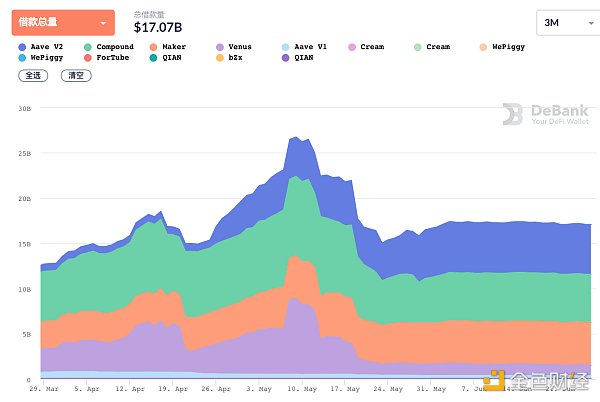
Task: Click the purple QIAN legend dot
Action: coord(285,57)
